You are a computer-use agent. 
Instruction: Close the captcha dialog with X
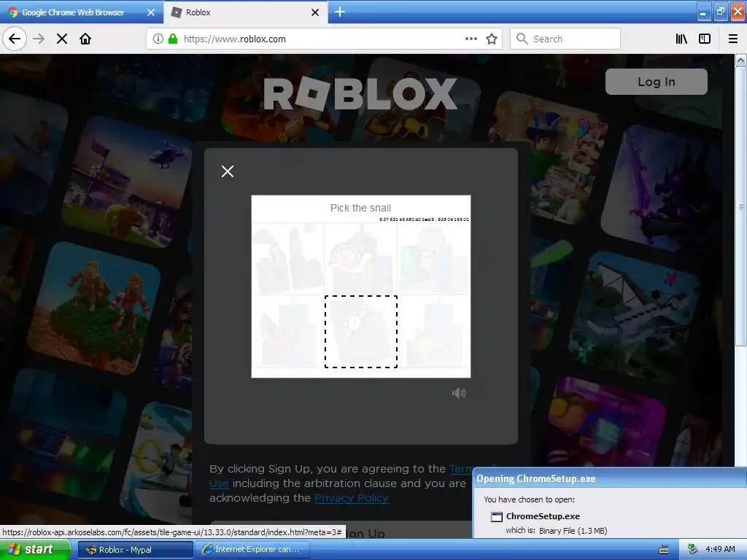pos(228,171)
